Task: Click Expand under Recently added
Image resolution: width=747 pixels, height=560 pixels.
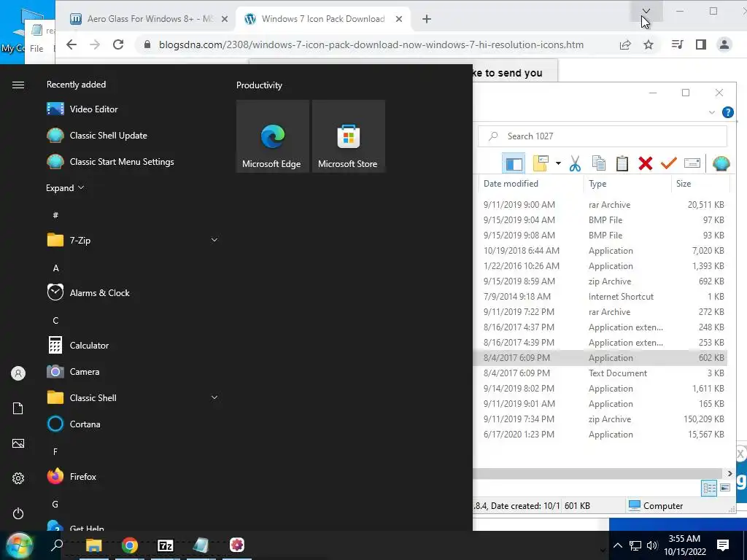Action: coord(65,187)
